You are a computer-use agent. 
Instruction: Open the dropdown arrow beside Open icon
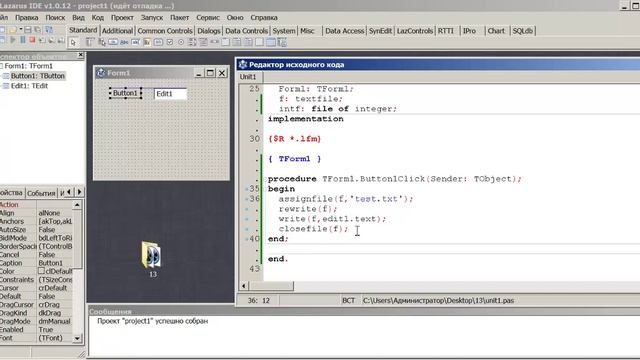20,29
